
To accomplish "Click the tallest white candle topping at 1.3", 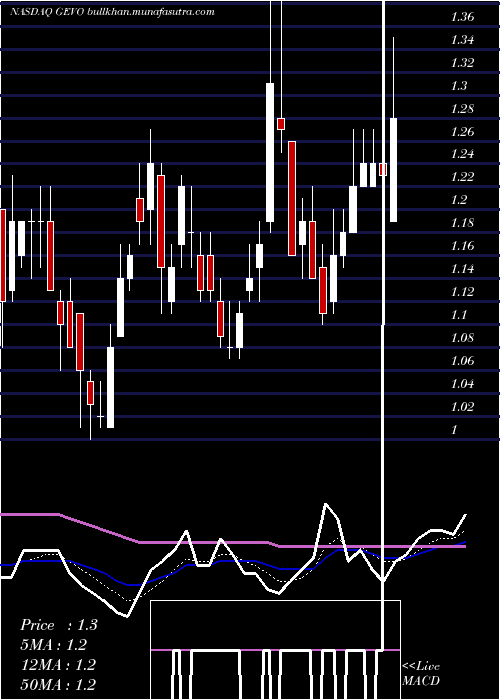I will pyautogui.click(x=270, y=152).
